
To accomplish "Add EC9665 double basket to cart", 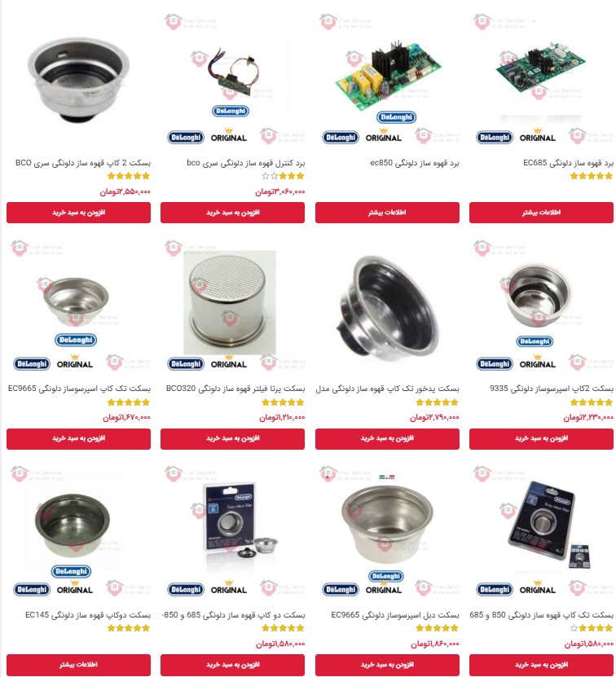I will pyautogui.click(x=387, y=665).
